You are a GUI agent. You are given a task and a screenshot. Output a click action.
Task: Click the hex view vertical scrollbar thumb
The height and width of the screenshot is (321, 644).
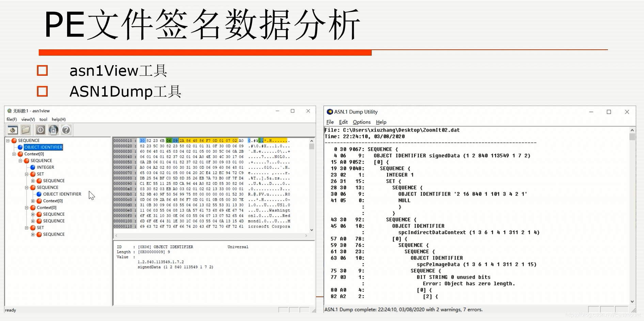312,147
